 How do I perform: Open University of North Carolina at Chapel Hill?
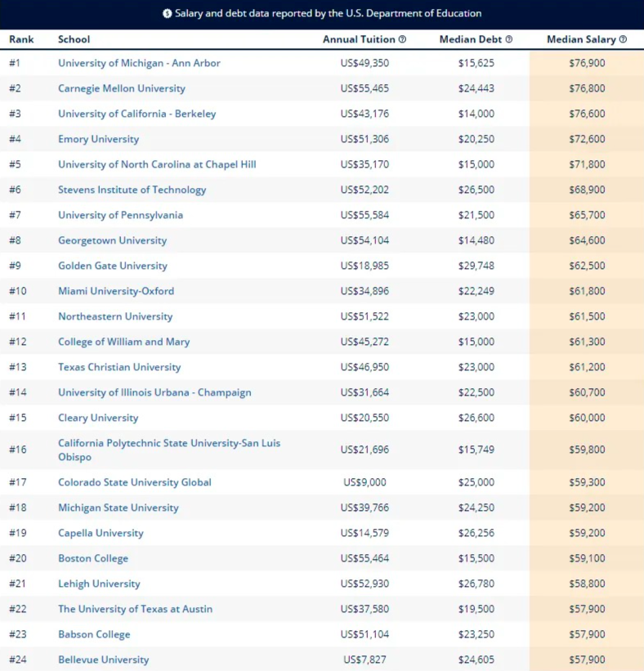point(157,164)
